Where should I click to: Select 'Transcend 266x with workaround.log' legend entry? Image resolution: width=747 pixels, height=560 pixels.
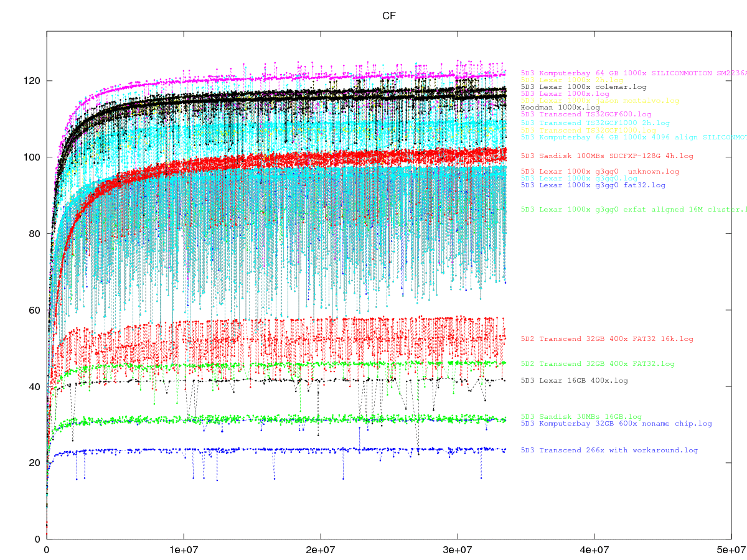609,450
